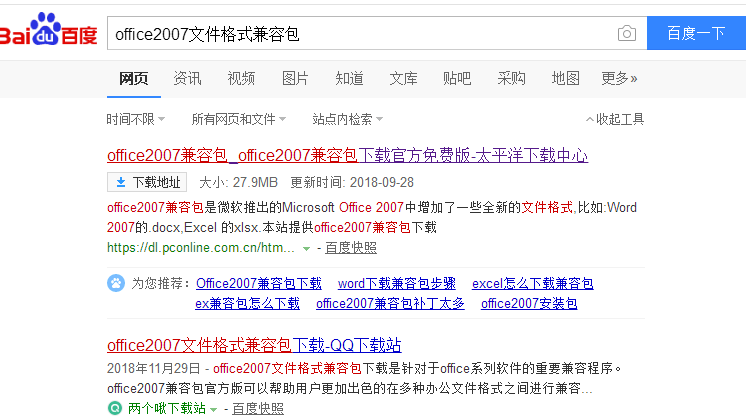Open the 所有网页和文件 dropdown
The width and height of the screenshot is (746, 416).
point(238,119)
